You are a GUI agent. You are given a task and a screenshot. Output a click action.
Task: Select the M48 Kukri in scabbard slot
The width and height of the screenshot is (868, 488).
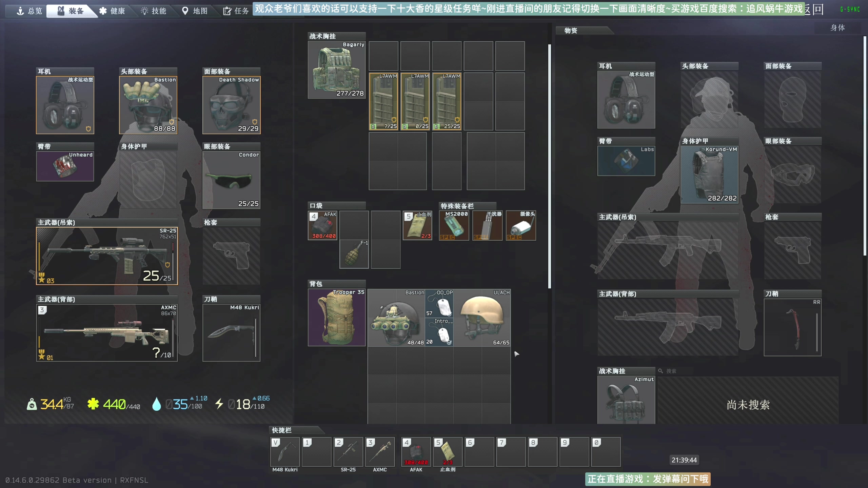click(x=232, y=332)
